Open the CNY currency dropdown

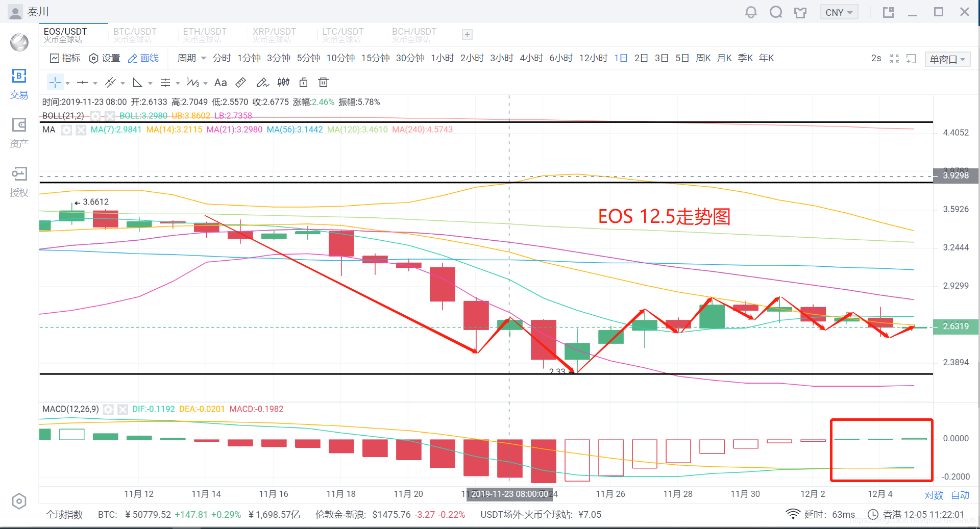[x=839, y=12]
